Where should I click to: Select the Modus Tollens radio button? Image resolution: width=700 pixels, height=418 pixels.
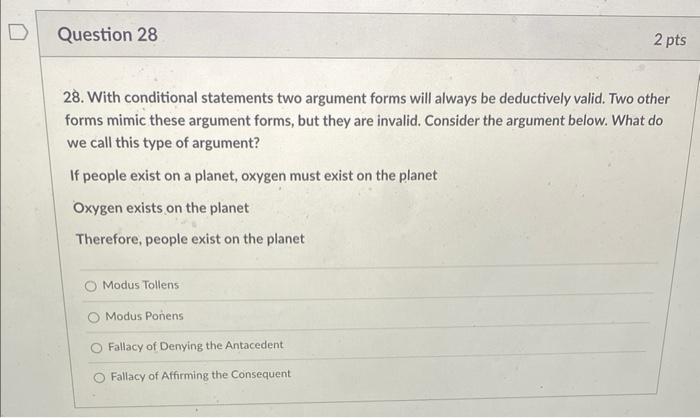[91, 286]
